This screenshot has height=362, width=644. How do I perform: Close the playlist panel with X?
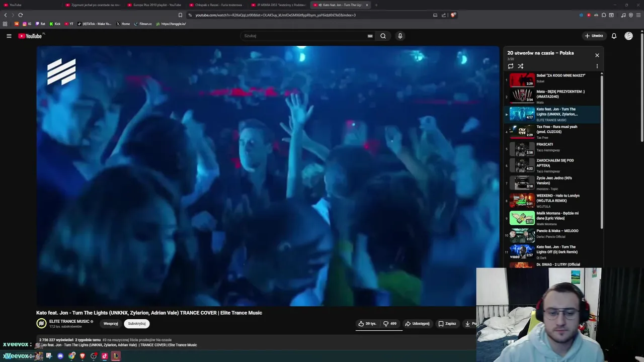click(597, 55)
